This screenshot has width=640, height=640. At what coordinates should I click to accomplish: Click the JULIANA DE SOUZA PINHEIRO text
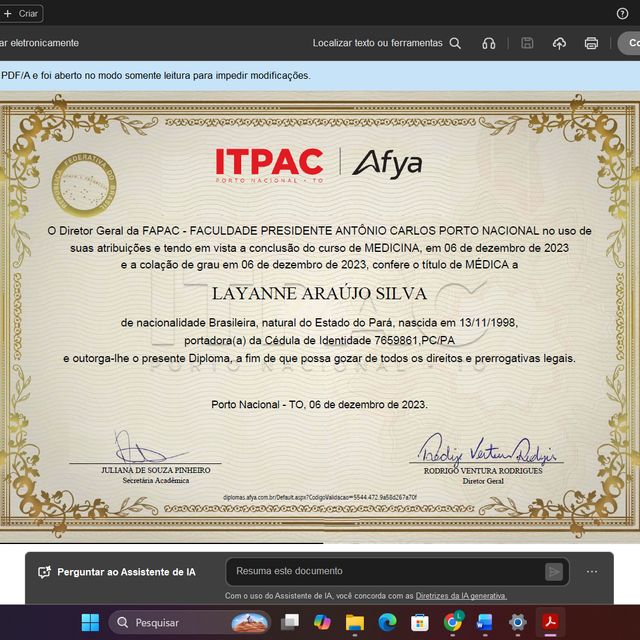[156, 470]
